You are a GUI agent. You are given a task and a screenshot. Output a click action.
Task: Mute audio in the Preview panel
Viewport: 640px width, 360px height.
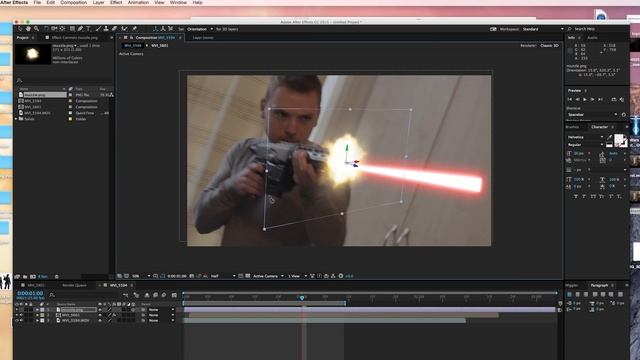622,99
